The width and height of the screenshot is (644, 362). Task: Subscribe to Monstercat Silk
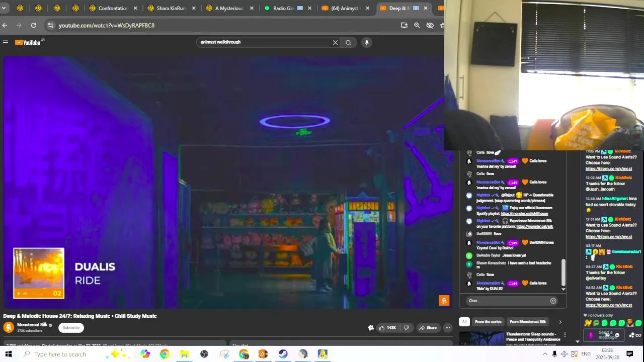point(71,328)
